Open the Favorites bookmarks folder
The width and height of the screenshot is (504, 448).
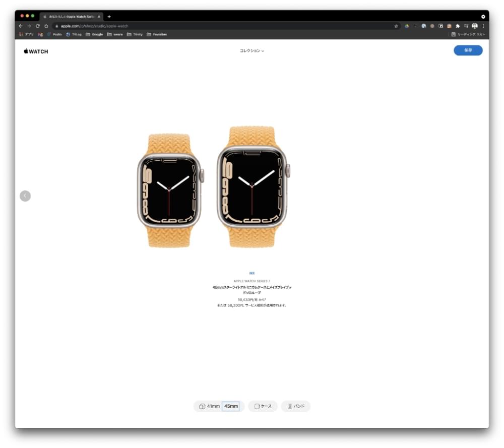tap(157, 34)
